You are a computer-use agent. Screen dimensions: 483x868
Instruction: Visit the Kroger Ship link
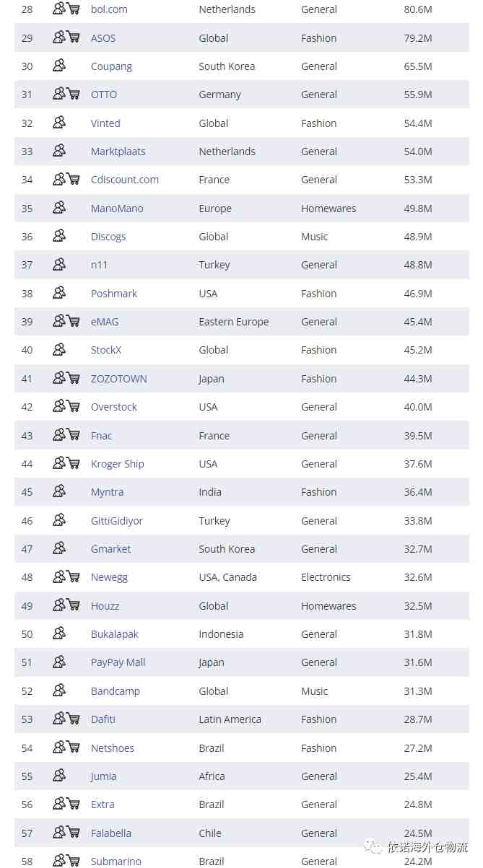[118, 464]
